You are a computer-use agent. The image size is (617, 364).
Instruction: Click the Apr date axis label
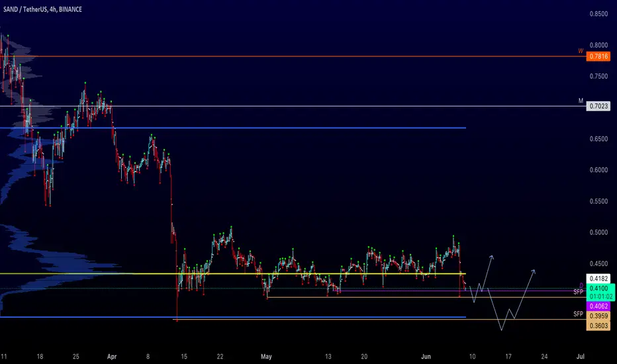(x=112, y=357)
